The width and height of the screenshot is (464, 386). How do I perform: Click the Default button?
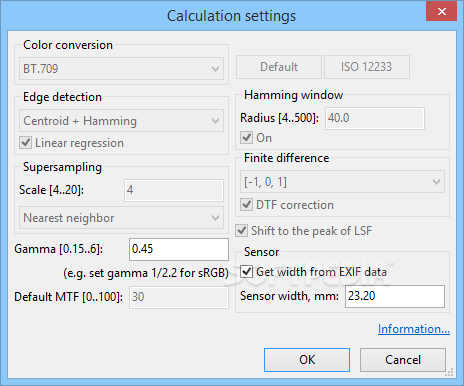(x=279, y=67)
